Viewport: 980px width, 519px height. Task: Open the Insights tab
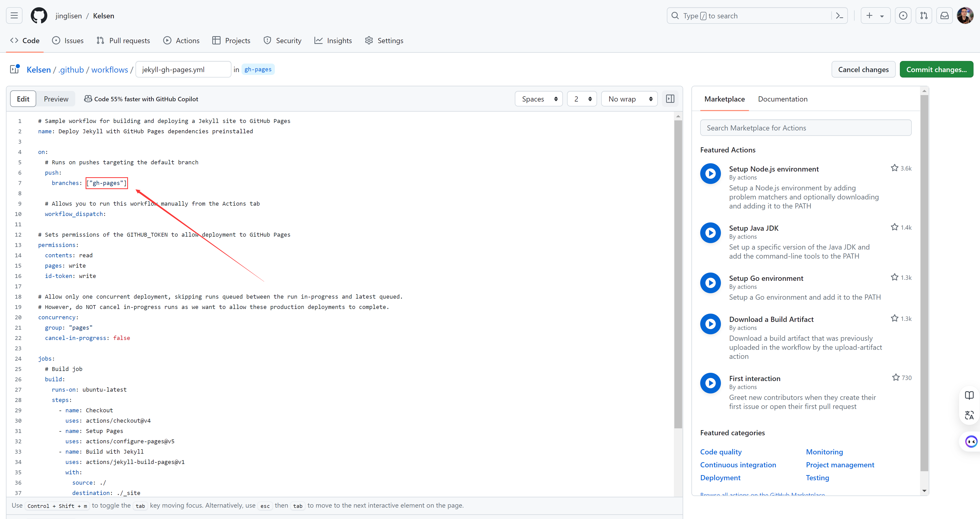pyautogui.click(x=333, y=40)
